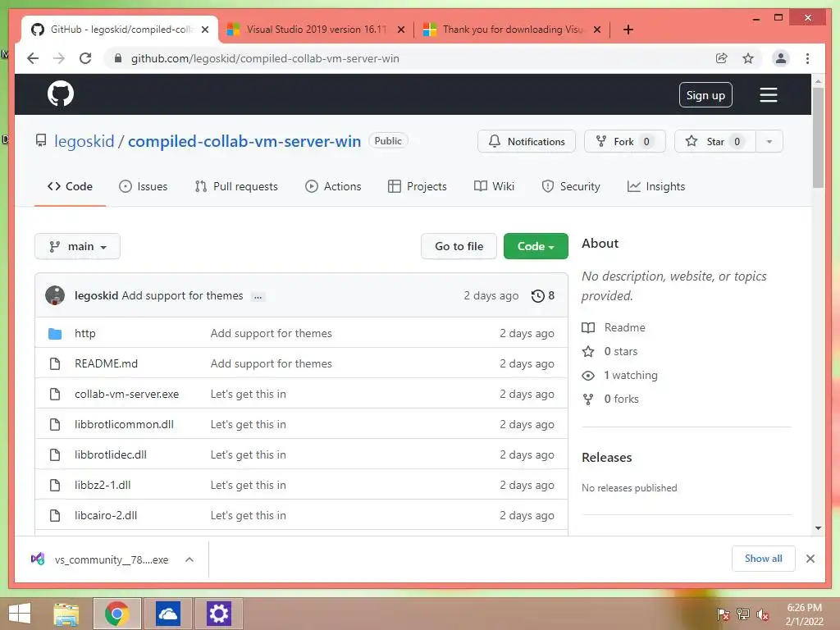Open the Windows Start menu
This screenshot has height=630, width=840.
(20, 614)
